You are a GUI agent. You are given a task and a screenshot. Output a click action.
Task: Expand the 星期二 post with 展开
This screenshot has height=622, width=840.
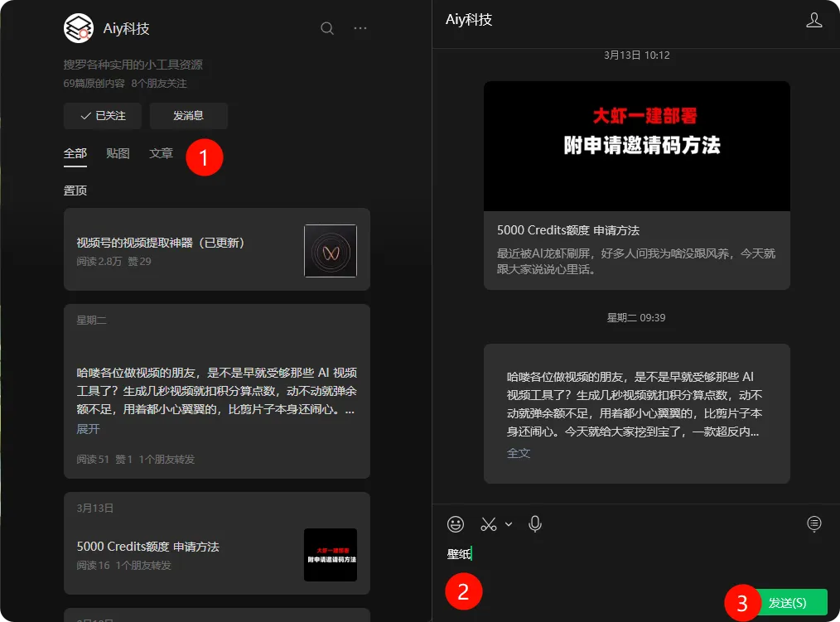pos(88,429)
